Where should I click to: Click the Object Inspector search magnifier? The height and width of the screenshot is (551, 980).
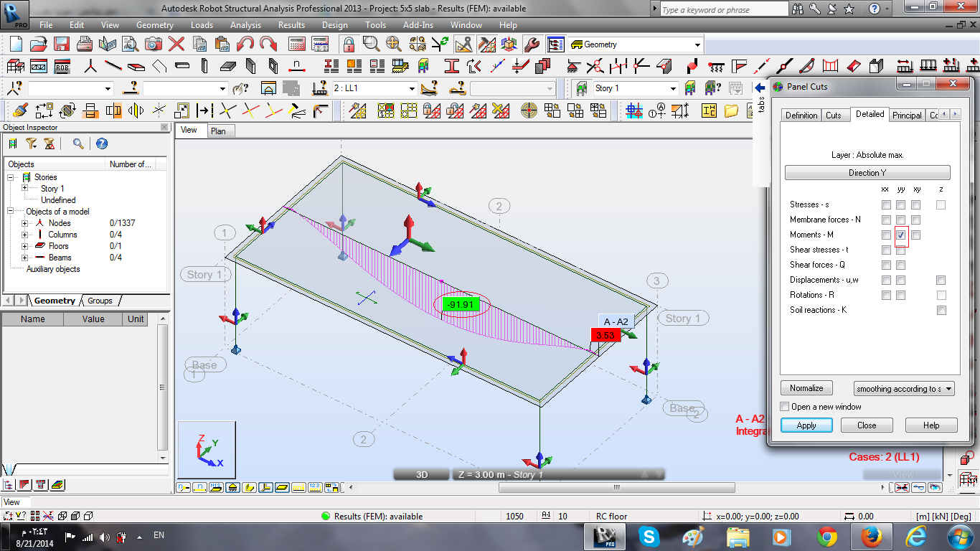pos(78,143)
